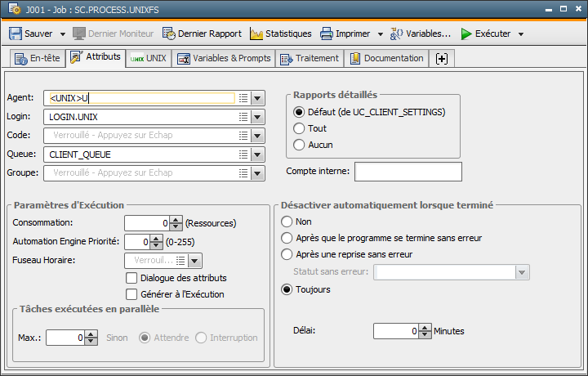
Task: Go to the Documentation tab
Action: (386, 58)
